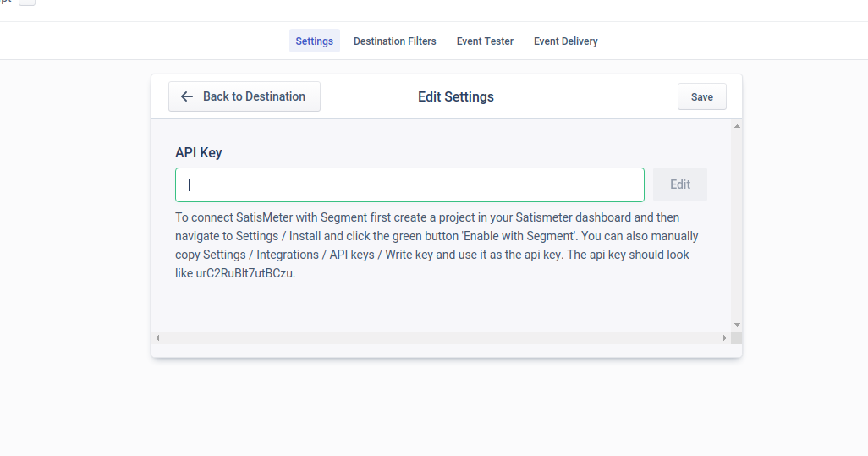Click the scroll-left arrow at the panel bottom
This screenshot has height=456, width=868.
tap(157, 338)
